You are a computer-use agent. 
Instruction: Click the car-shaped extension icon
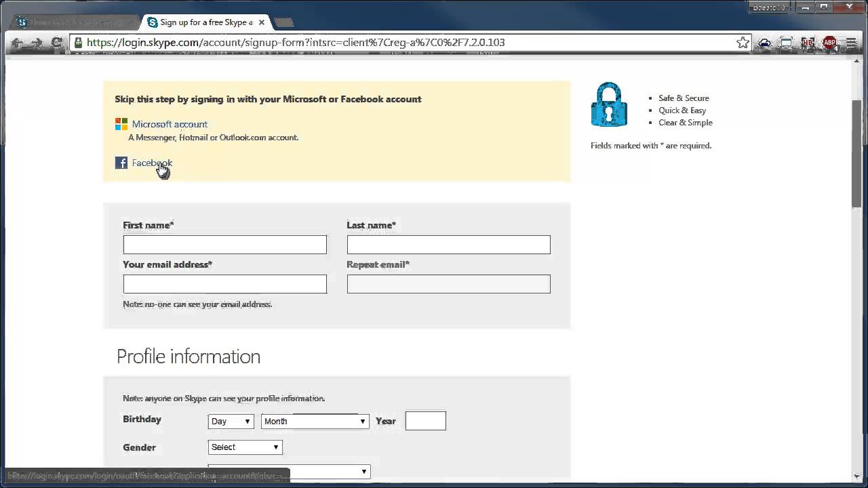(x=764, y=43)
